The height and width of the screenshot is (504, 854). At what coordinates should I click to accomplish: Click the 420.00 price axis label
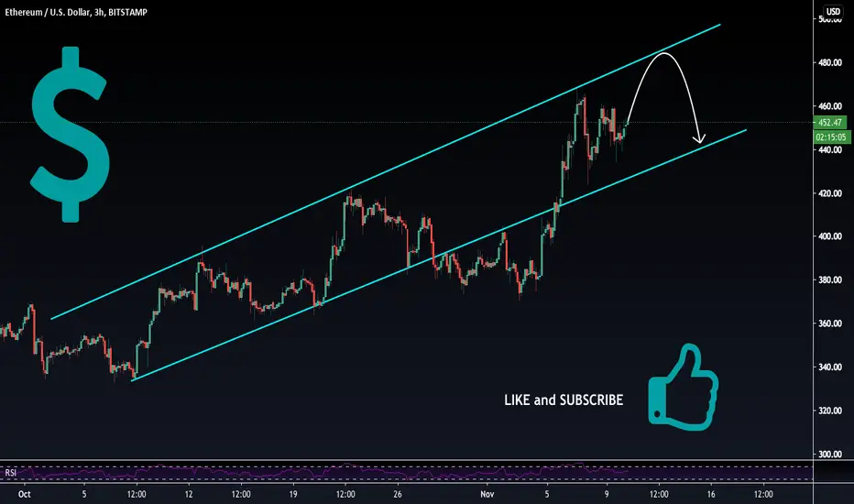click(830, 193)
